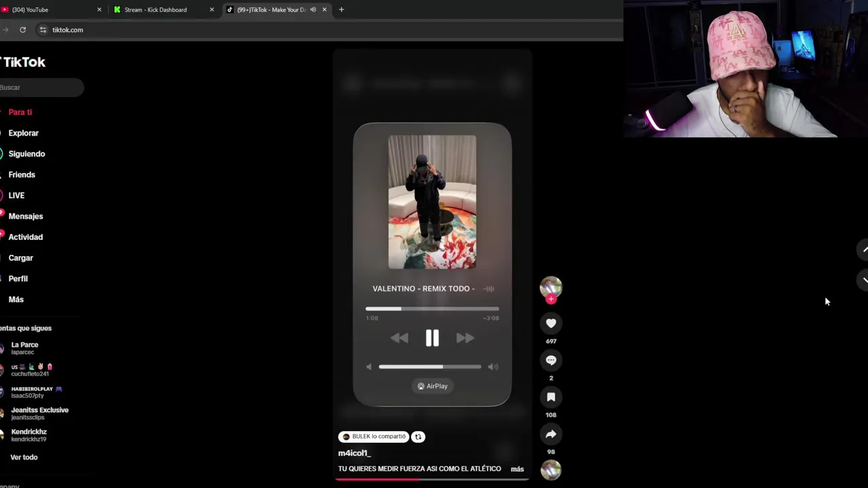The image size is (868, 488).
Task: Expand the Más menu
Action: (16, 300)
